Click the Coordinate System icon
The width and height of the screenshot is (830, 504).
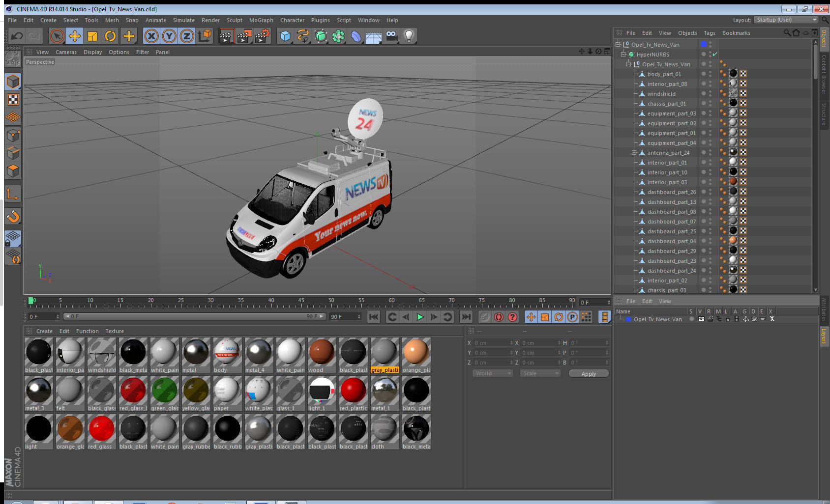point(205,36)
